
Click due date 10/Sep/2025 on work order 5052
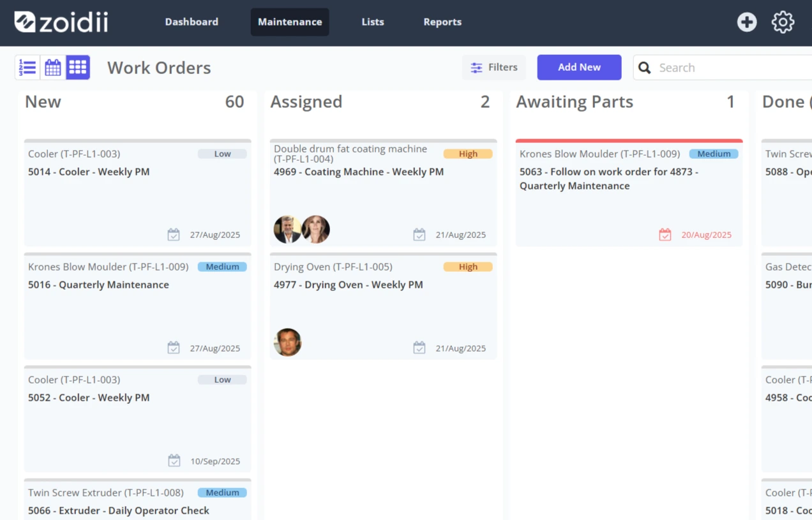[x=215, y=461]
